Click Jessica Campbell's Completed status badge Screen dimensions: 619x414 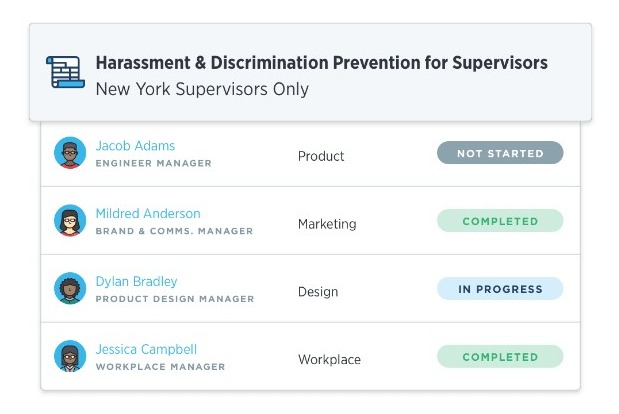(500, 356)
